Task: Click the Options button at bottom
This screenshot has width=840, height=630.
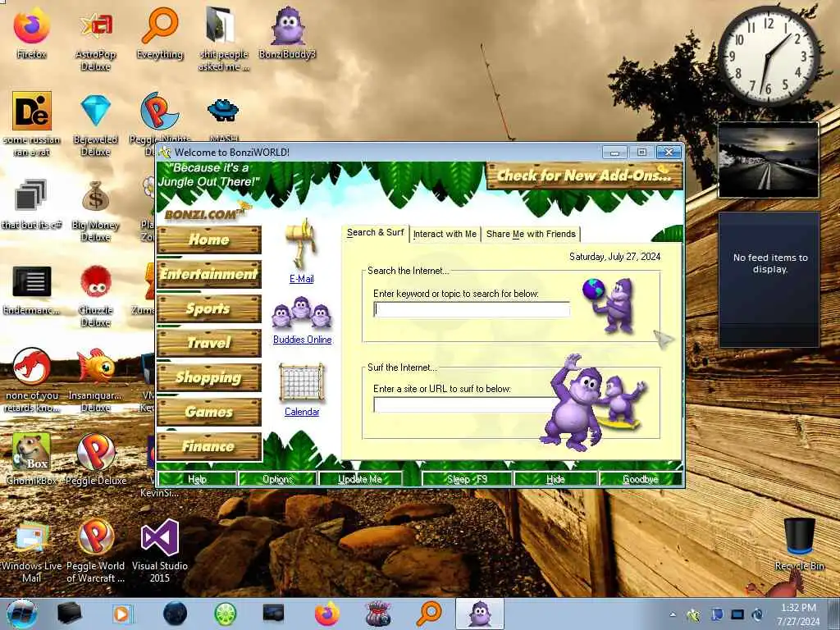Action: pyautogui.click(x=277, y=479)
